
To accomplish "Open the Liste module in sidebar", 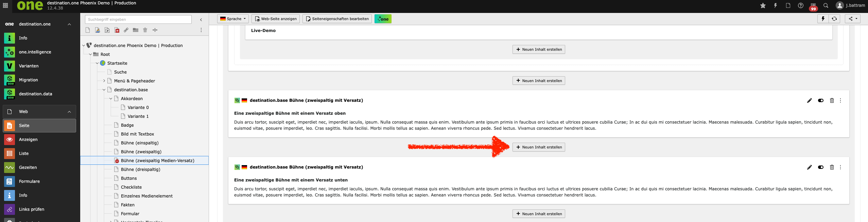I will 24,154.
